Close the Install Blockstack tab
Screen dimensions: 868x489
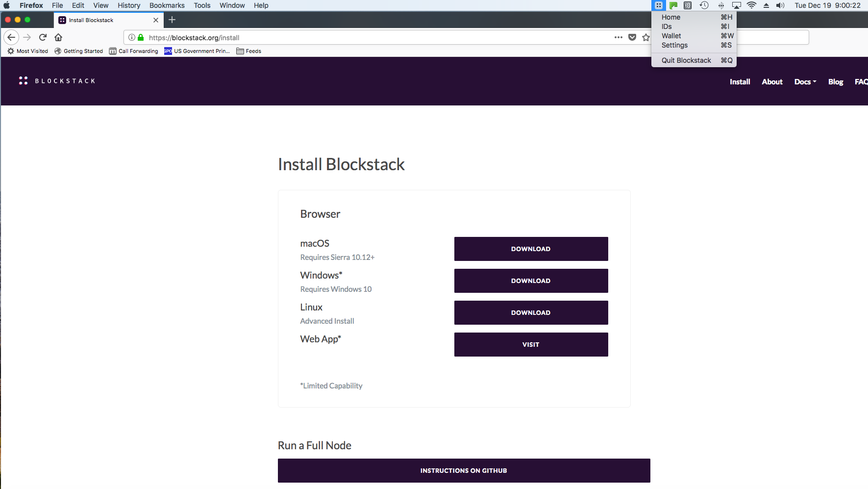coord(156,20)
